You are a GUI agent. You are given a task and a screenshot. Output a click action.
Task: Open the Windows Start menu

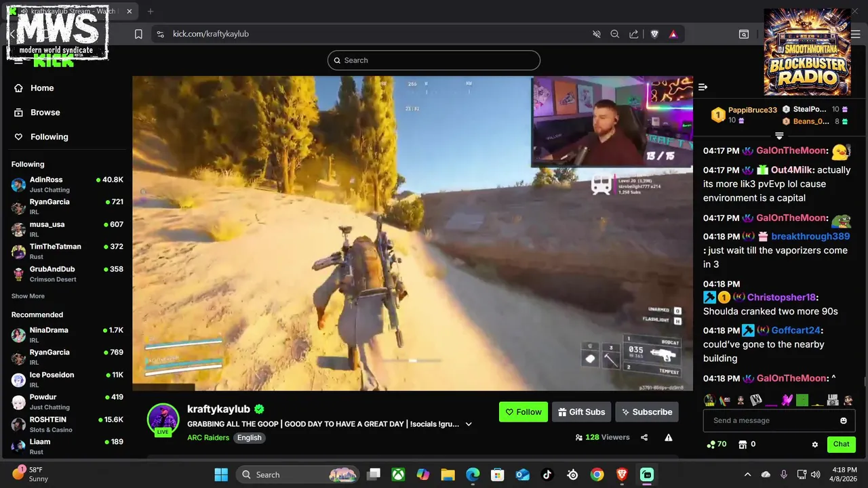pos(221,474)
